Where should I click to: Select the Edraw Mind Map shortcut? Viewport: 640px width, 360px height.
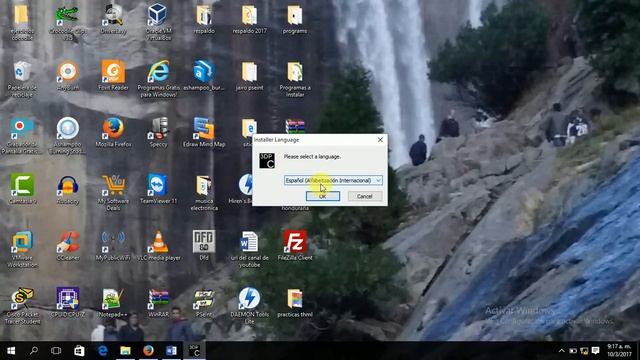pos(204,133)
